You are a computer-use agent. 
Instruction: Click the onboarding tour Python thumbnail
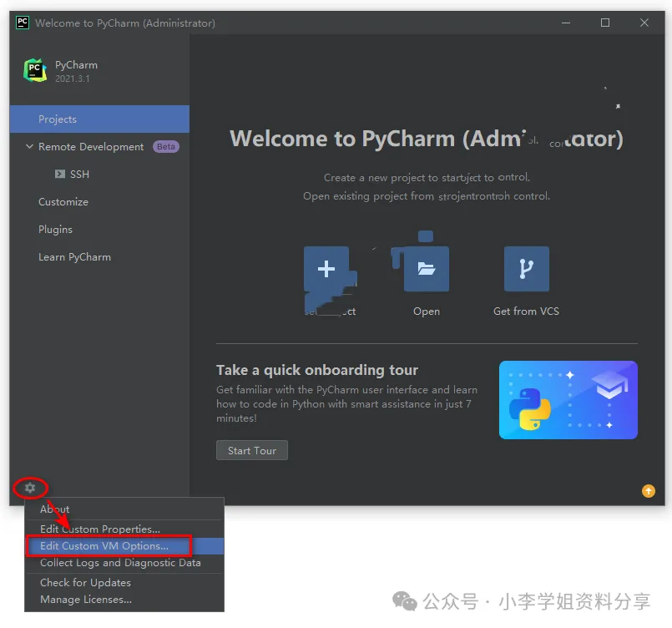click(x=568, y=400)
